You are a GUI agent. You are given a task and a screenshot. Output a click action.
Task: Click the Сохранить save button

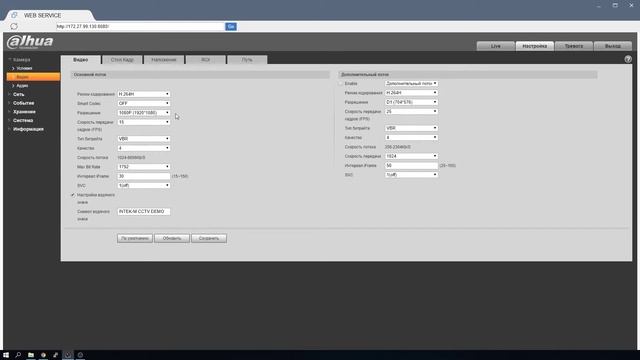pos(209,238)
